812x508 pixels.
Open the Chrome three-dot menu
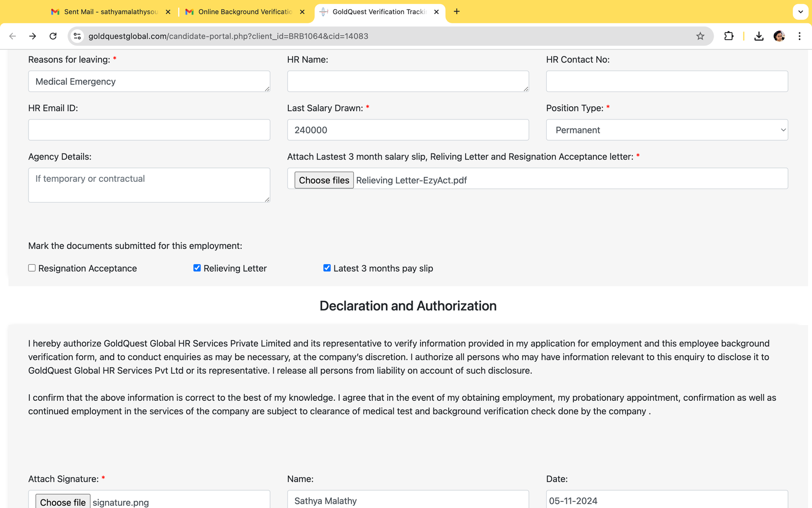point(799,36)
